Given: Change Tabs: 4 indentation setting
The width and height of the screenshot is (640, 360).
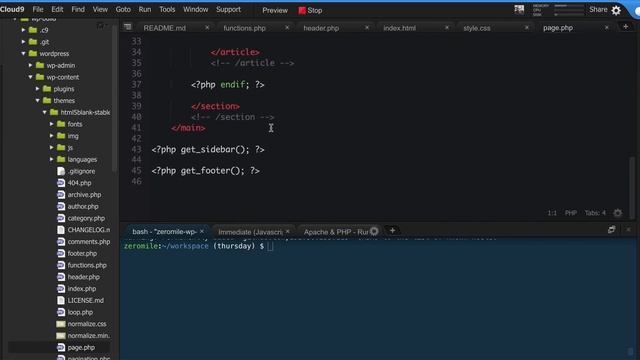Looking at the screenshot, I should coord(595,213).
